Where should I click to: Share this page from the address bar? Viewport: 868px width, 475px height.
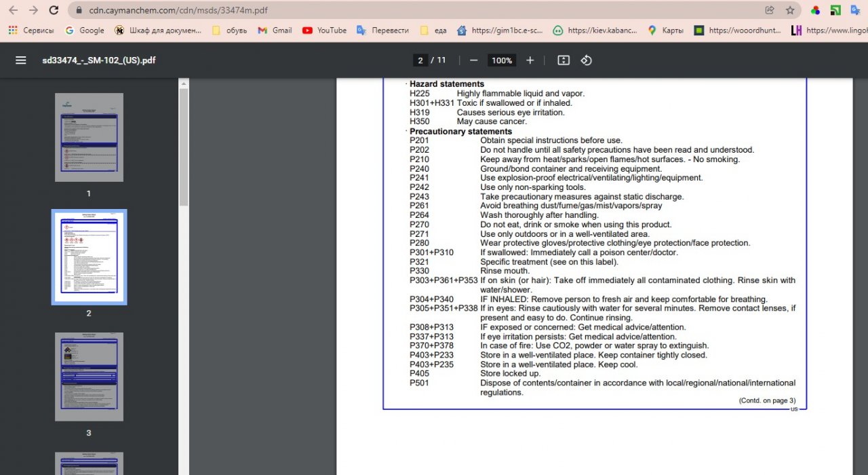770,10
